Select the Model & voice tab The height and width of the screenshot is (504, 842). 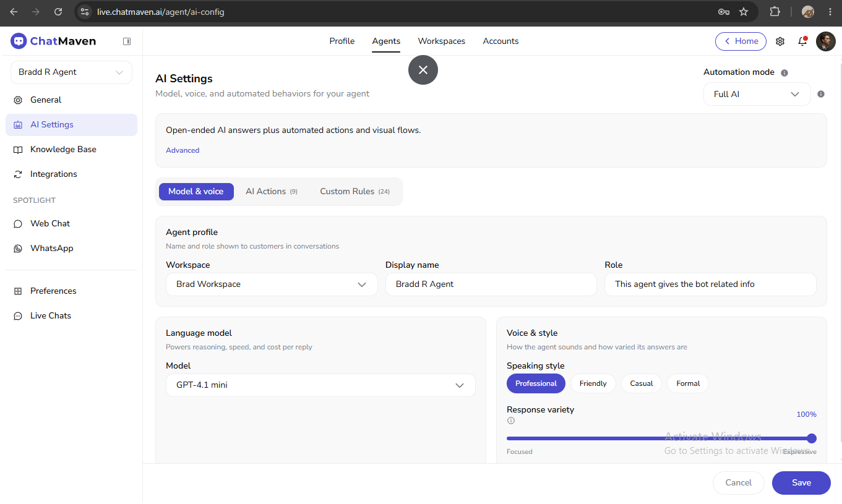coord(196,191)
